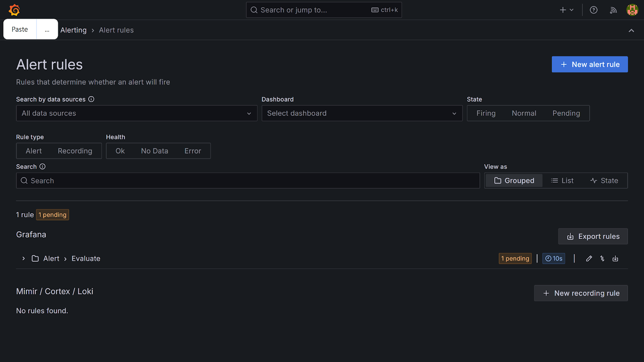The height and width of the screenshot is (362, 644).
Task: Click the Paste button
Action: tap(20, 29)
